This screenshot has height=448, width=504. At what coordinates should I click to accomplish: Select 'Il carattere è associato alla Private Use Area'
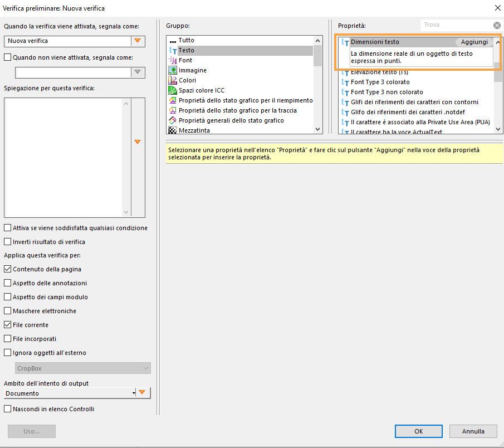[420, 122]
